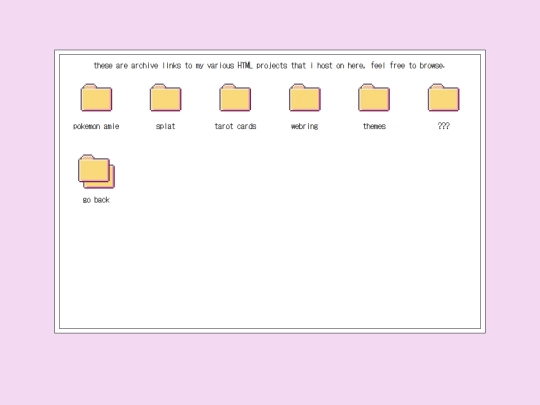
Task: Click the splat text label
Action: pos(166,126)
